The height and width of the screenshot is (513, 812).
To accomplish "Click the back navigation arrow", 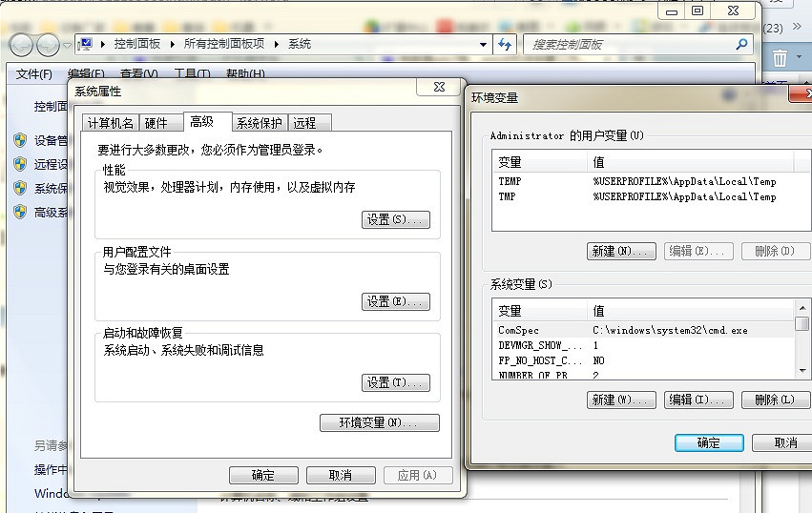I will pyautogui.click(x=21, y=44).
